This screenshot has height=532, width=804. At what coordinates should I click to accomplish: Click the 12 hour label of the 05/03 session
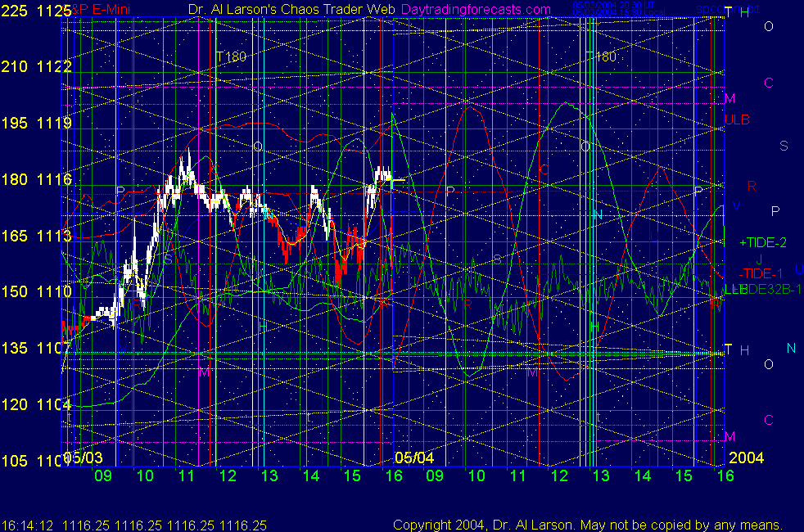tap(228, 476)
